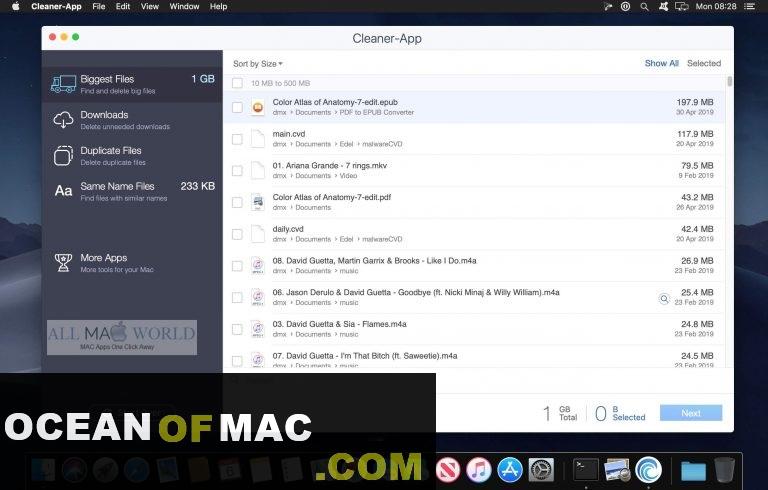Switch to Selected filter
Viewport: 768px width, 490px height.
704,63
